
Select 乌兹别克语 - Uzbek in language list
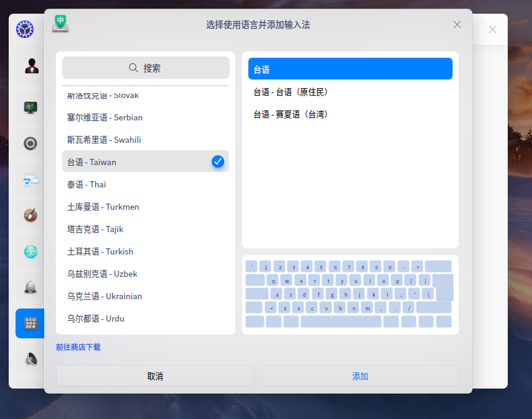tap(145, 274)
